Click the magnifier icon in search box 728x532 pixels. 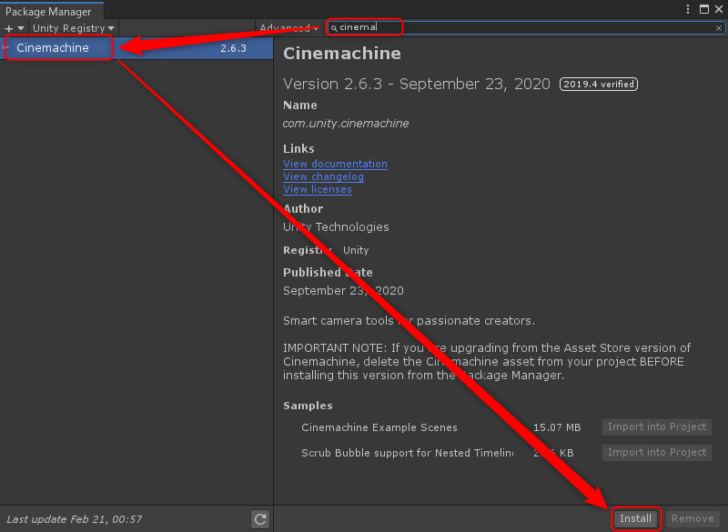(x=334, y=28)
